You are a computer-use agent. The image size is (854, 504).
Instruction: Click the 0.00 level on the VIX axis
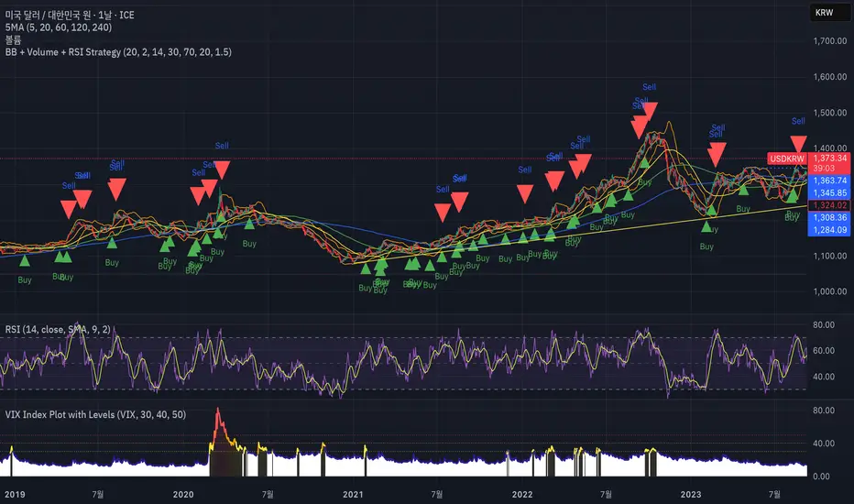click(x=821, y=477)
